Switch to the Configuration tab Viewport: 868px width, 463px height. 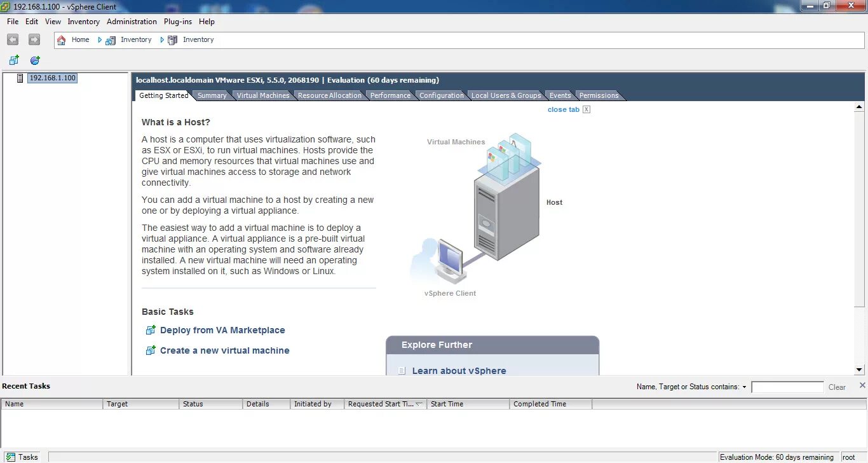[x=442, y=95]
